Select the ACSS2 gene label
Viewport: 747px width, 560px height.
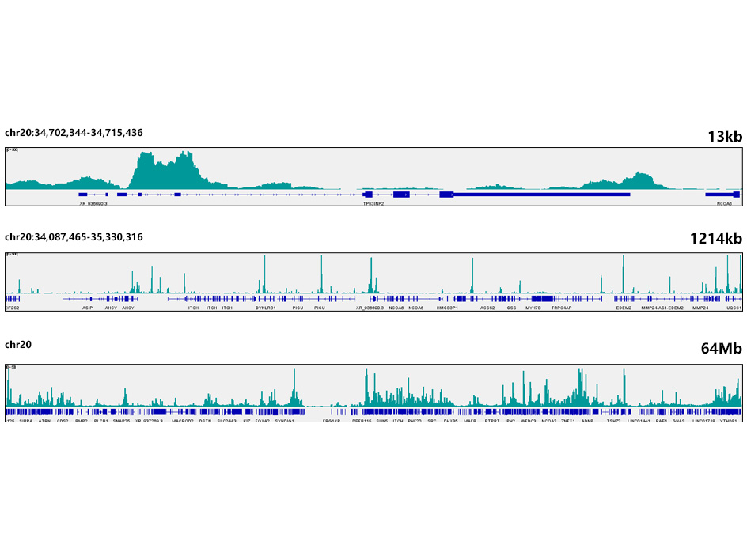[x=487, y=308]
